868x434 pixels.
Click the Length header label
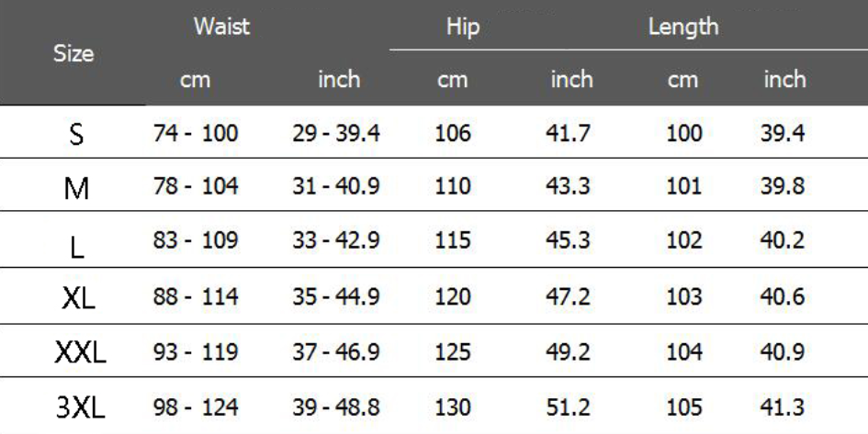point(682,28)
